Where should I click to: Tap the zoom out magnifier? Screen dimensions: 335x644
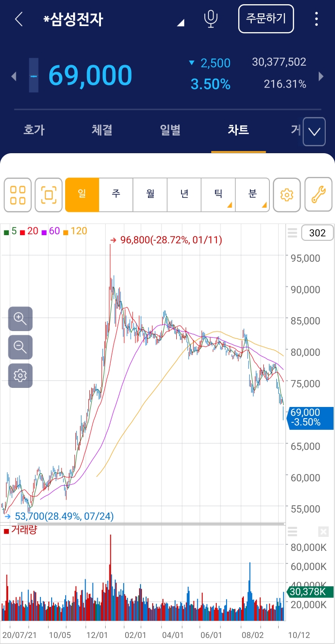(20, 347)
